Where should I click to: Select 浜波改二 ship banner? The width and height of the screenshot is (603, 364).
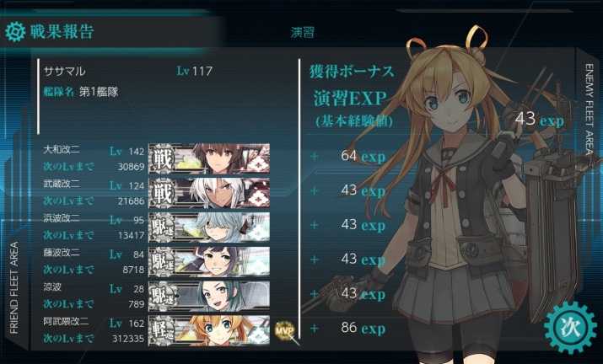pos(209,227)
